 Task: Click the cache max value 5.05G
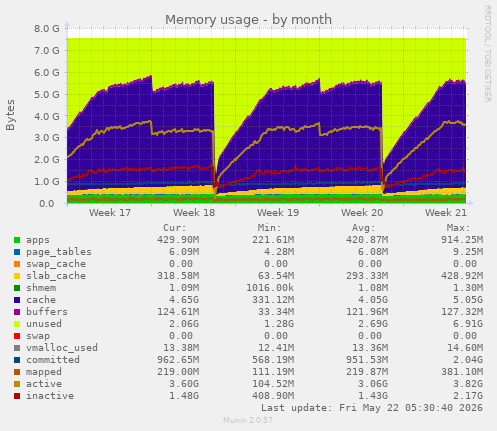click(x=468, y=300)
